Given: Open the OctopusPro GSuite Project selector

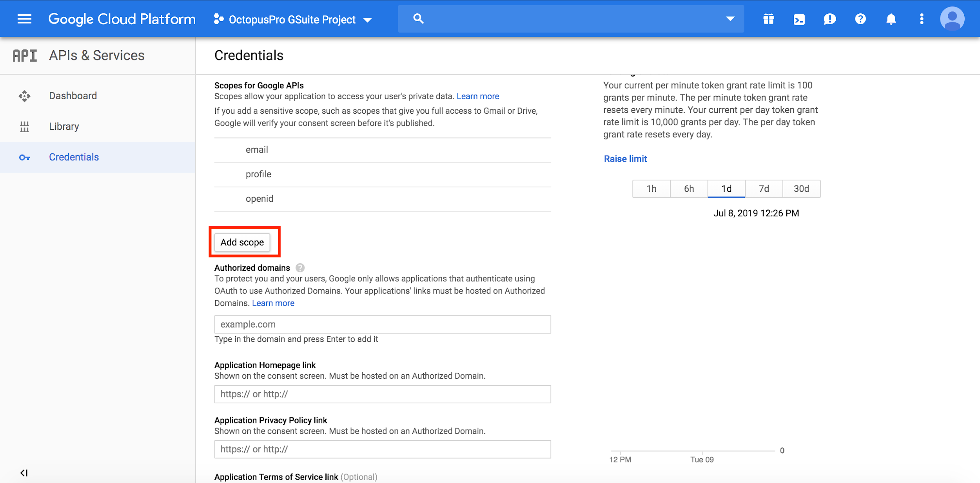Looking at the screenshot, I should coord(293,19).
